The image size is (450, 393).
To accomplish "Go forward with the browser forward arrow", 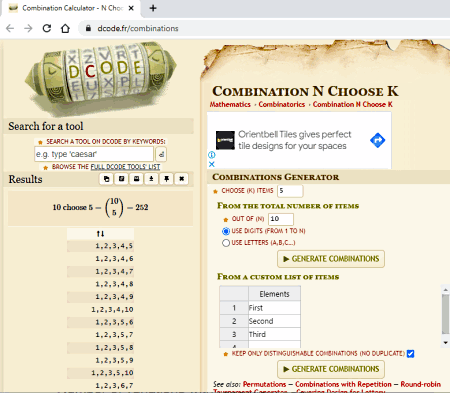I will point(28,28).
